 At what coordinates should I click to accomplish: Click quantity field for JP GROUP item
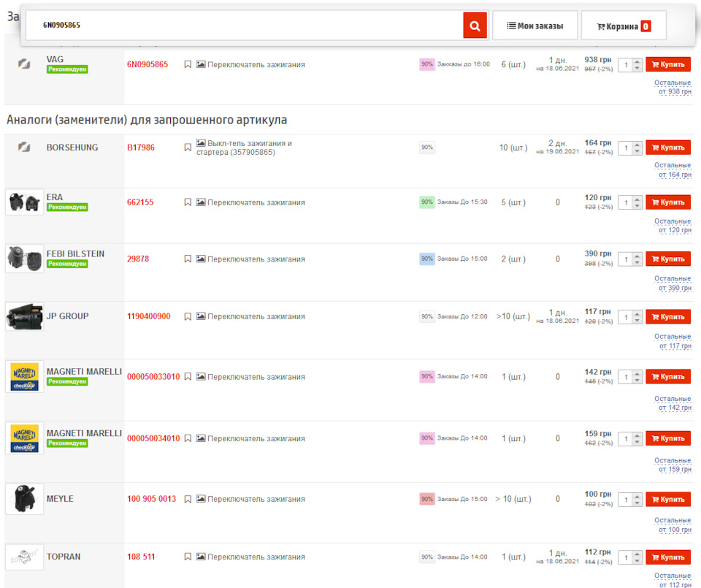point(626,317)
